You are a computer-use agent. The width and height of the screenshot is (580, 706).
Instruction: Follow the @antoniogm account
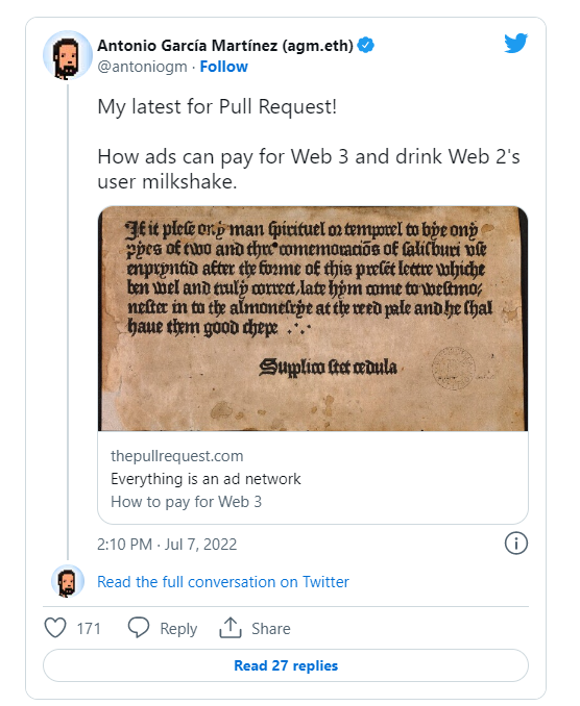tap(224, 67)
